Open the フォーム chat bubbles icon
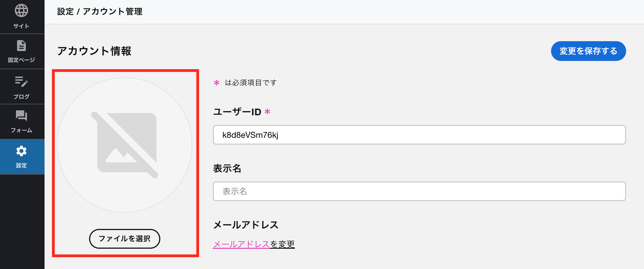This screenshot has height=269, width=644. 21,116
